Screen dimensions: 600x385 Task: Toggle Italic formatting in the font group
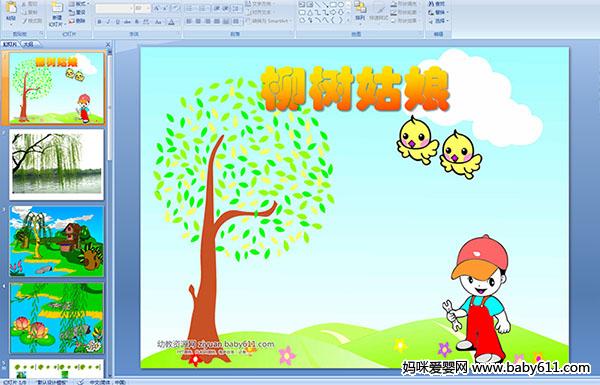108,22
